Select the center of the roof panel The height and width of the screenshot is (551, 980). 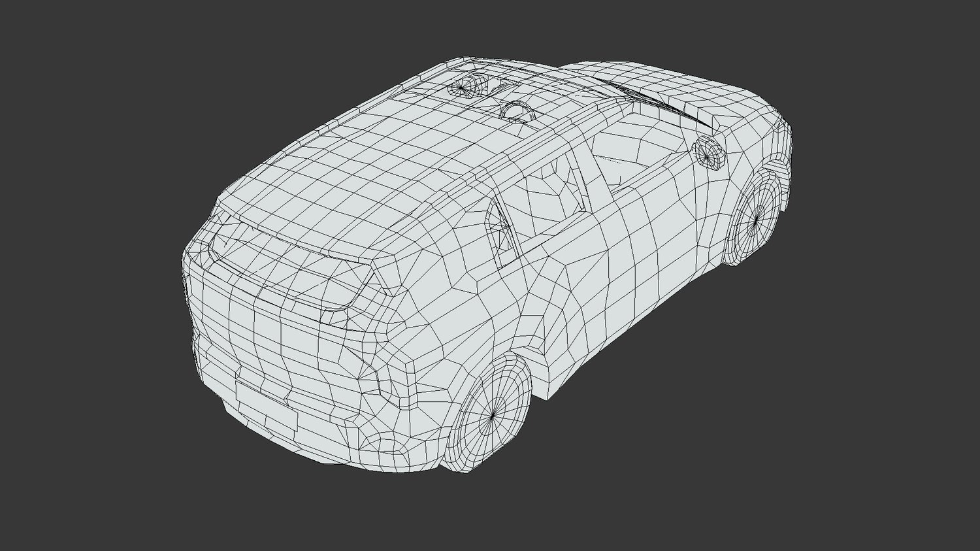click(x=392, y=150)
